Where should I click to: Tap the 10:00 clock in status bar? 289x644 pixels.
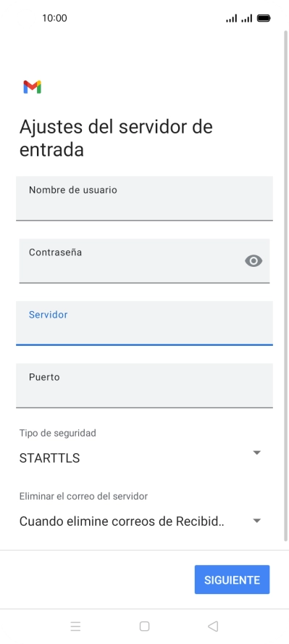[54, 18]
